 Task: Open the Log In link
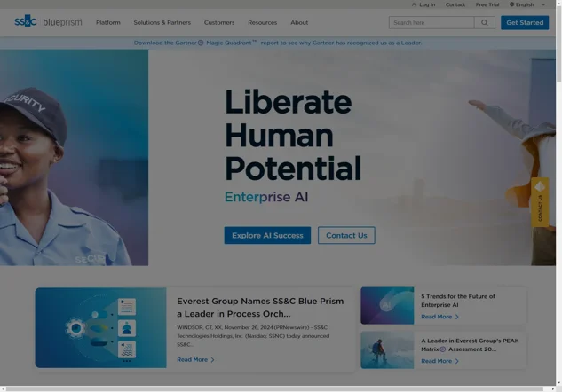[x=427, y=4]
